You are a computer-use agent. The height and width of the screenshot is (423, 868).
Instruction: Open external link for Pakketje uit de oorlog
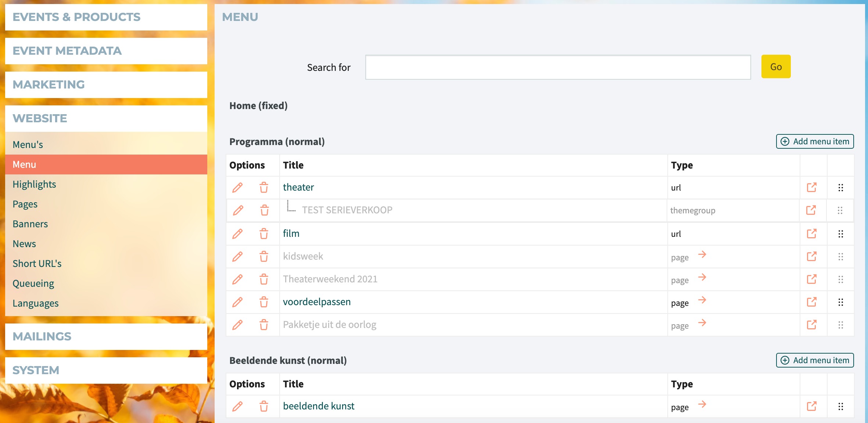tap(811, 325)
